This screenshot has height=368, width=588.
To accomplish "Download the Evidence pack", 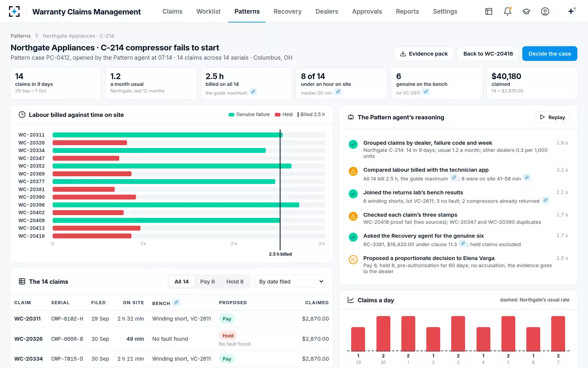I will pos(424,54).
